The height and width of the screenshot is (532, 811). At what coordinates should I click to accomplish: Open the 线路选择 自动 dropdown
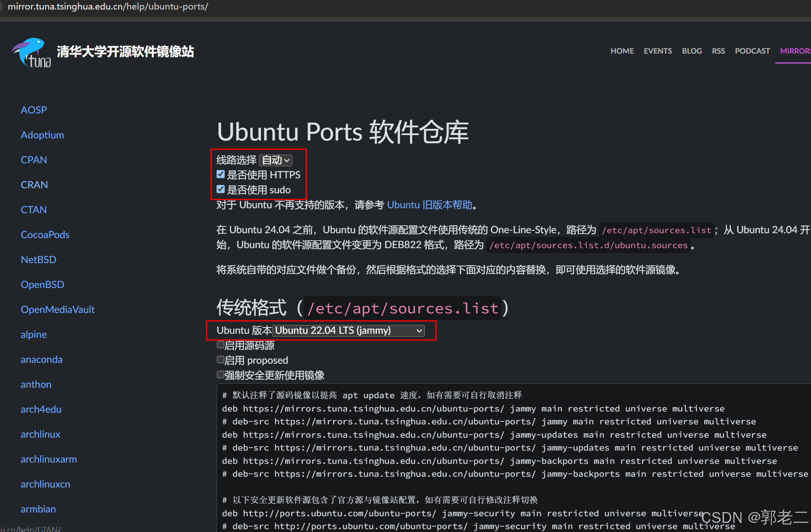pos(276,160)
